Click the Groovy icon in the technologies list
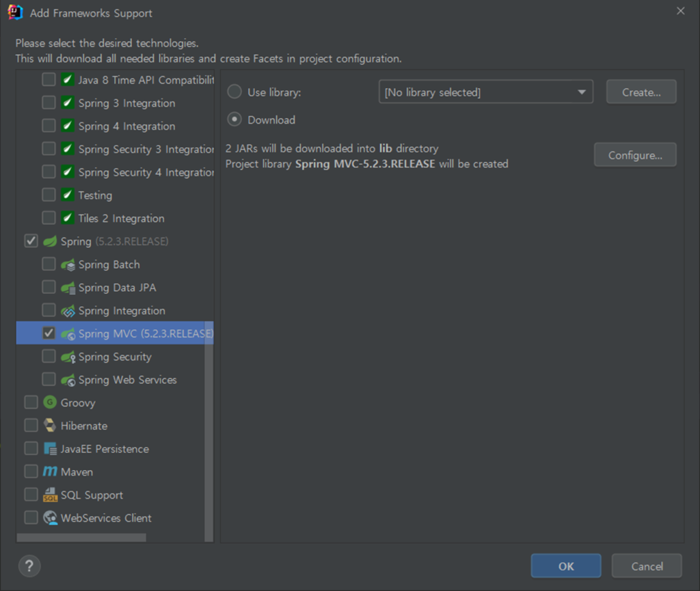700x591 pixels. click(x=50, y=402)
